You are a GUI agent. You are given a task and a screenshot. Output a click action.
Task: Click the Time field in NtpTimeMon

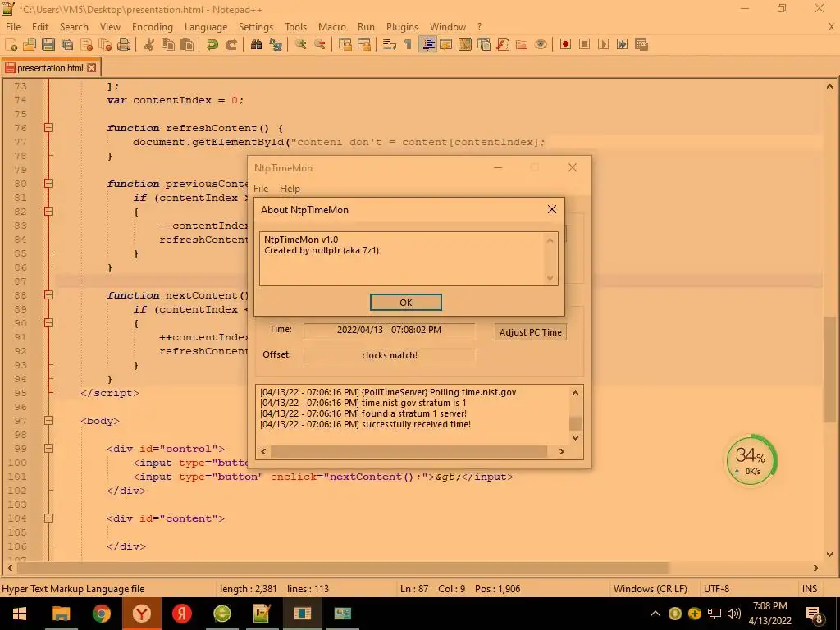point(389,330)
